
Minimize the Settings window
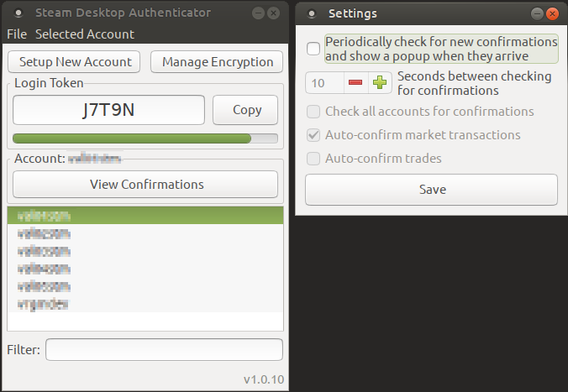537,14
